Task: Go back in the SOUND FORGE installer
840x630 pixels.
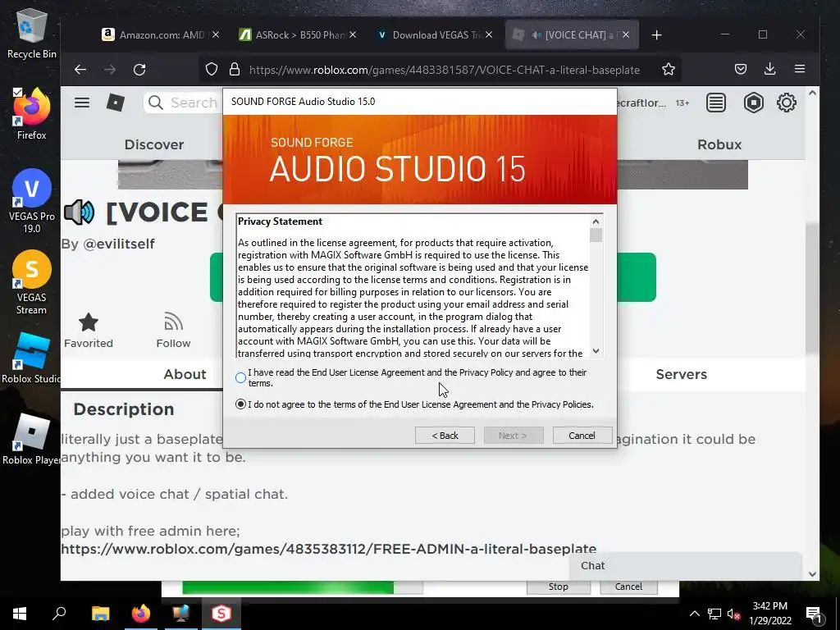Action: [x=445, y=436]
